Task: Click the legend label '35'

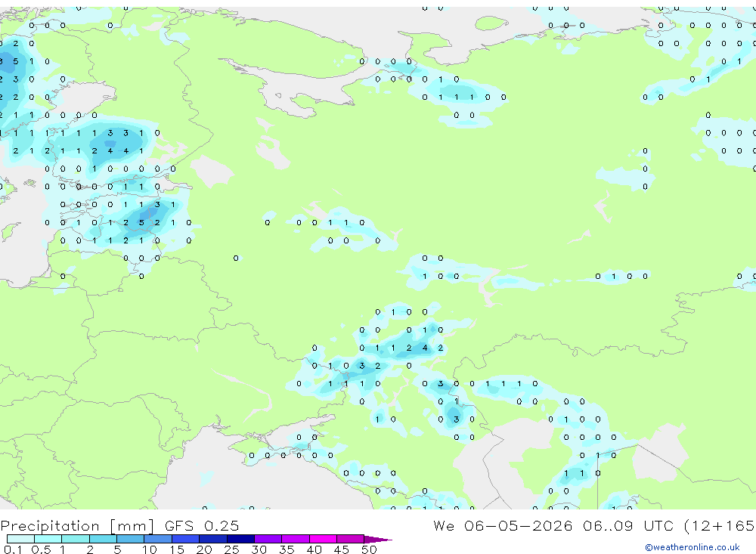Action: 287,549
